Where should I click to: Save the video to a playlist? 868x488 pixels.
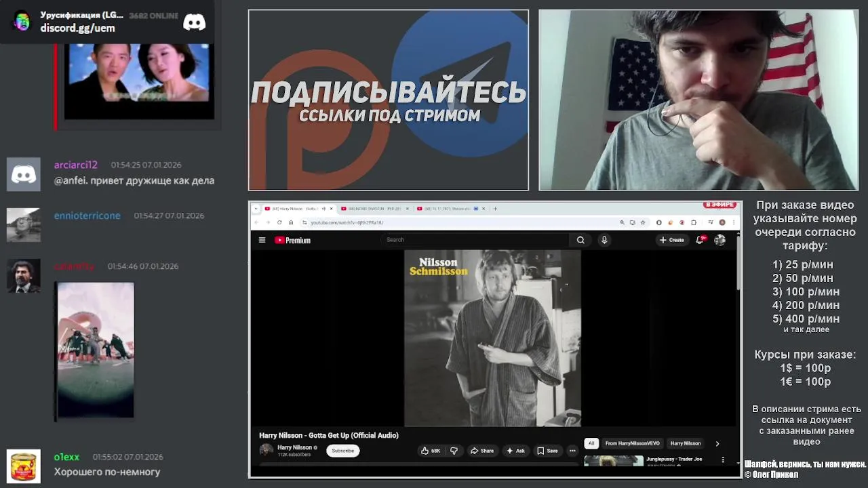(547, 451)
